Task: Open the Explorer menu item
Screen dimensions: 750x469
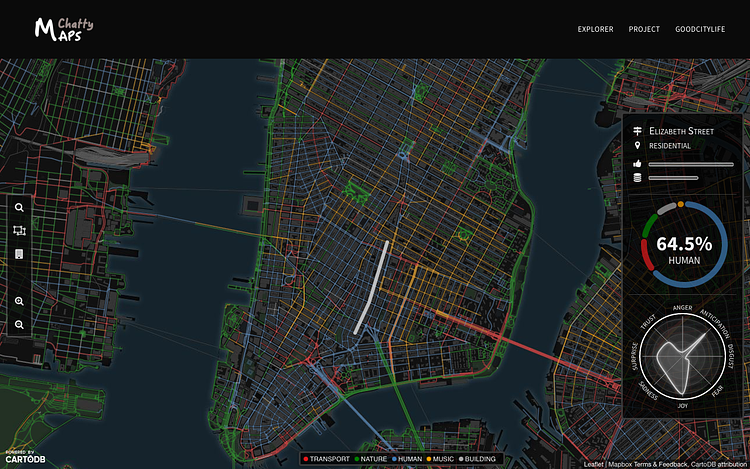Action: [595, 29]
